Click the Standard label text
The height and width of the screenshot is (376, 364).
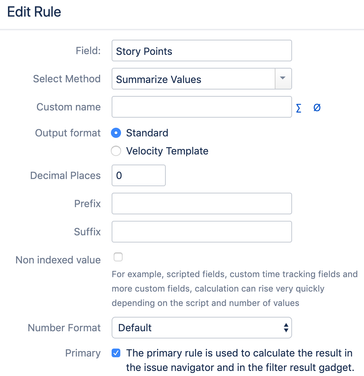coord(147,133)
